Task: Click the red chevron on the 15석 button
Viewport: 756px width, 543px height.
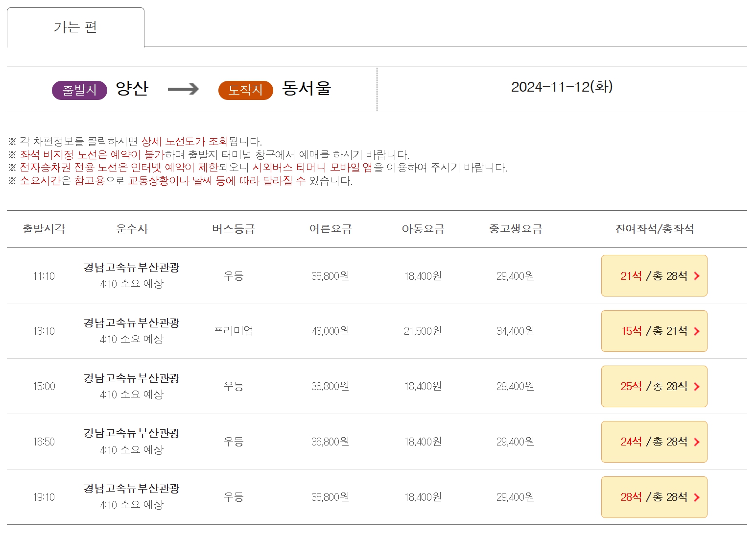Action: point(697,331)
